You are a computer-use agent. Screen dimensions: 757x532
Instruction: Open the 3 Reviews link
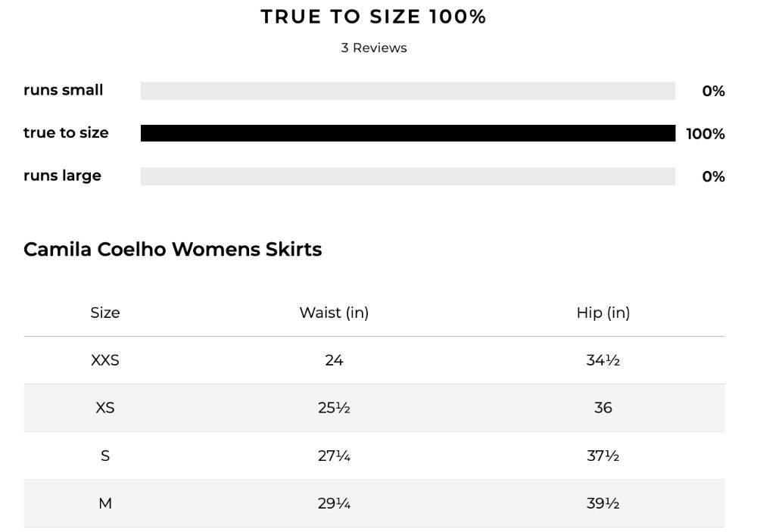[374, 48]
